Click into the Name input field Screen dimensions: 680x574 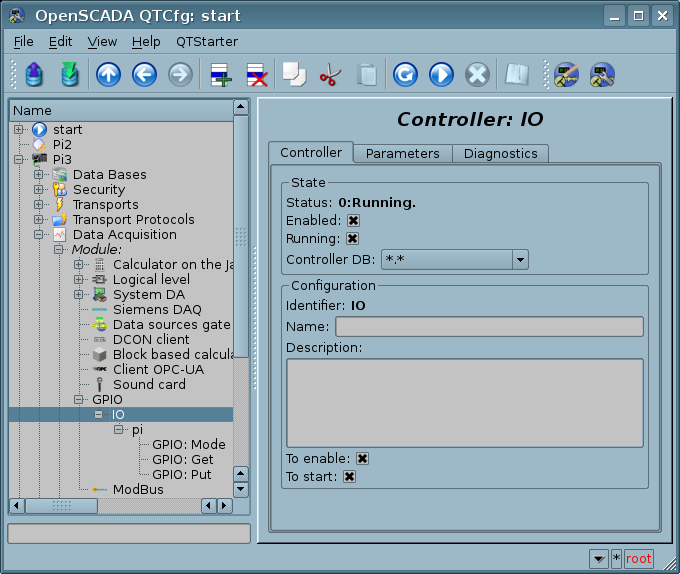pos(488,327)
